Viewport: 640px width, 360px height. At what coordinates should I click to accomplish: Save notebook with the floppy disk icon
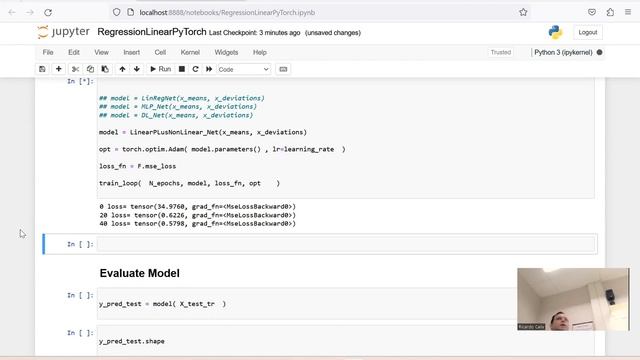[42, 69]
